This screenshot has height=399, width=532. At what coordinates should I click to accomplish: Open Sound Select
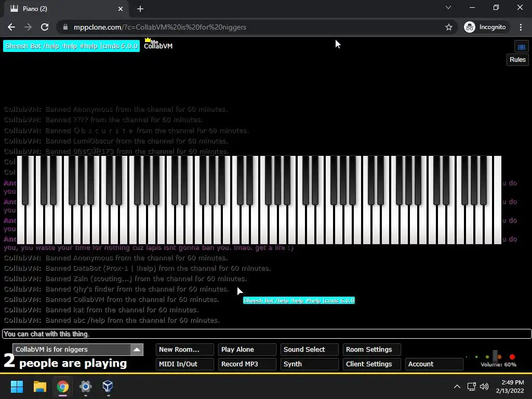pyautogui.click(x=310, y=350)
